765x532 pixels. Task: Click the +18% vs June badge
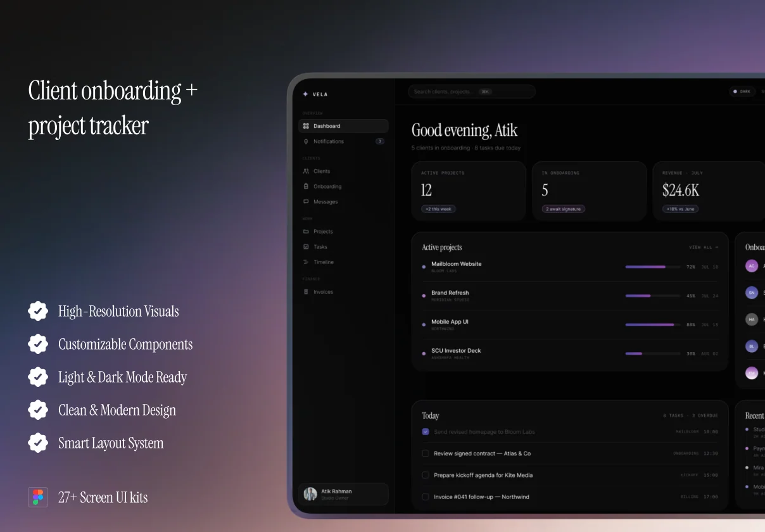coord(681,209)
